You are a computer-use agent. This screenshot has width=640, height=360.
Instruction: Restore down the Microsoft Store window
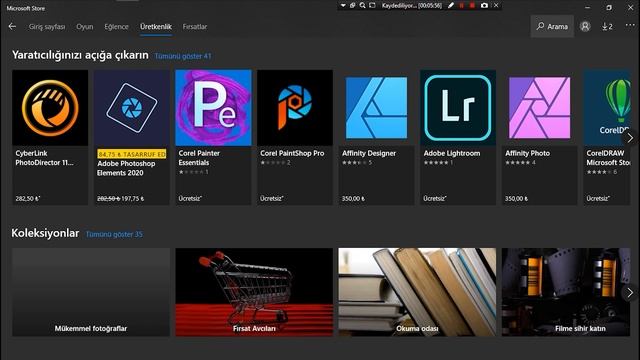click(x=609, y=7)
